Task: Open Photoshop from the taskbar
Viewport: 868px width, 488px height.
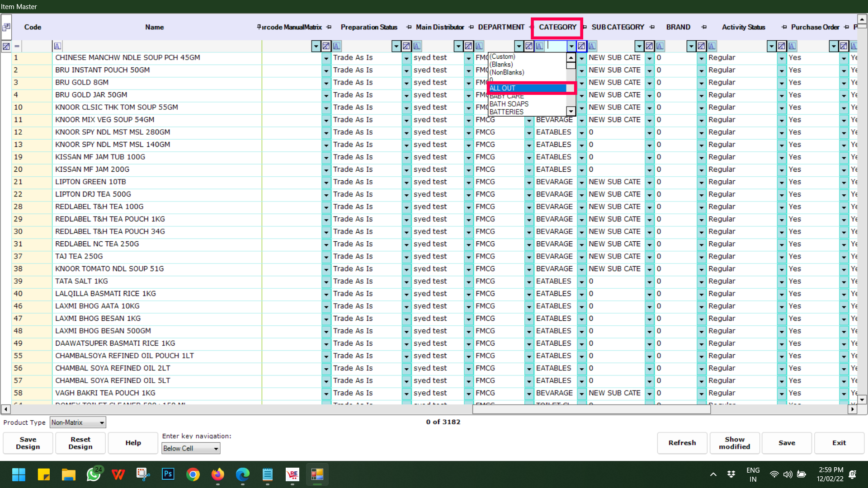Action: tap(168, 474)
